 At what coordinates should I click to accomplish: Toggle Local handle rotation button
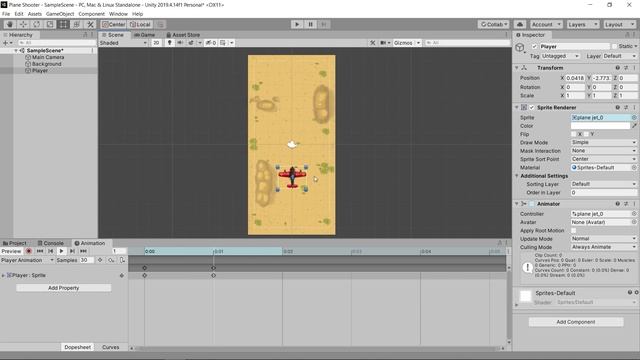coord(140,24)
